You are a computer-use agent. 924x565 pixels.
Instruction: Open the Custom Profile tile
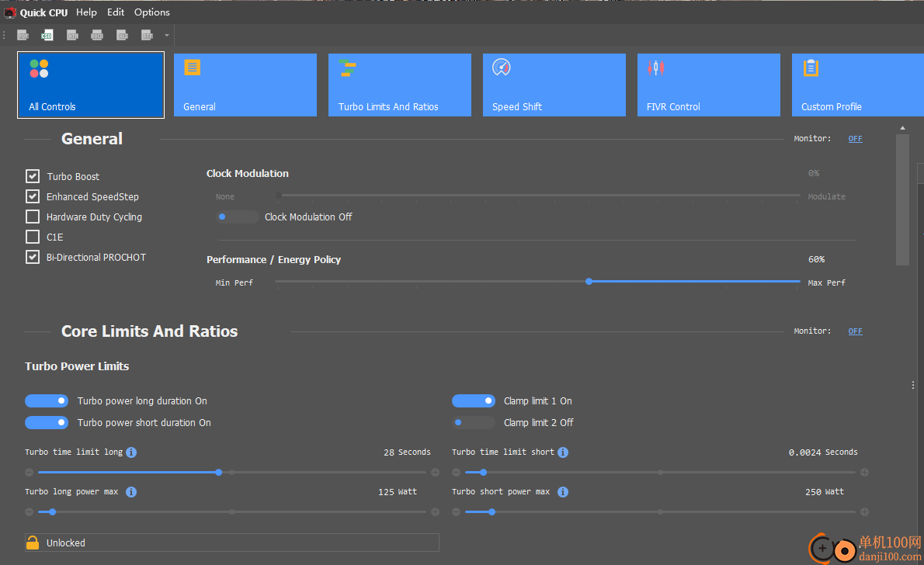point(858,85)
